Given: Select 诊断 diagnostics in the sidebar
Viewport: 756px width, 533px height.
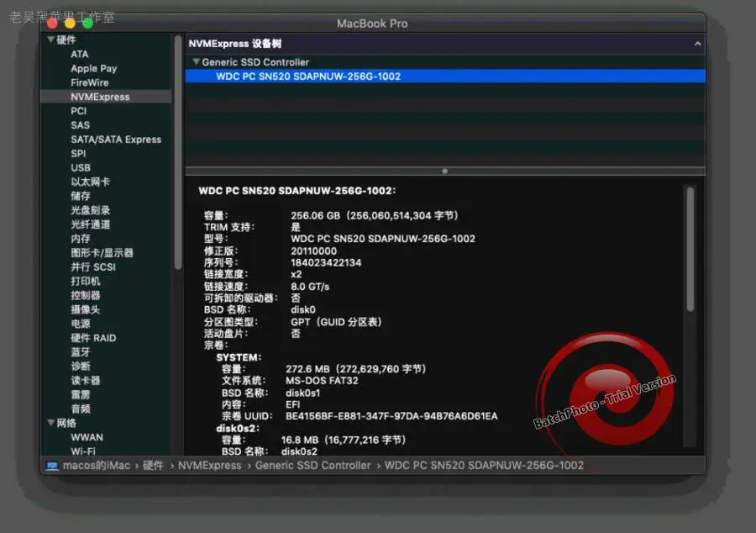Looking at the screenshot, I should tap(81, 366).
